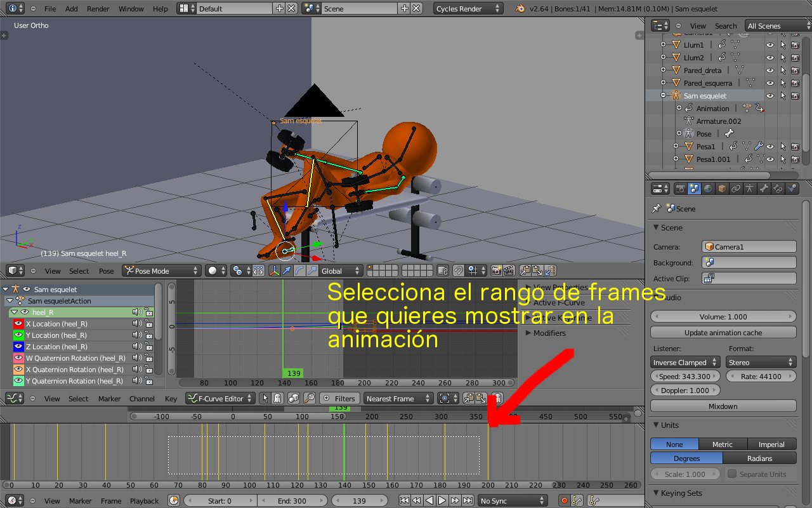Screen dimensions: 812x508
Task: Play the animation forward
Action: pos(443,500)
